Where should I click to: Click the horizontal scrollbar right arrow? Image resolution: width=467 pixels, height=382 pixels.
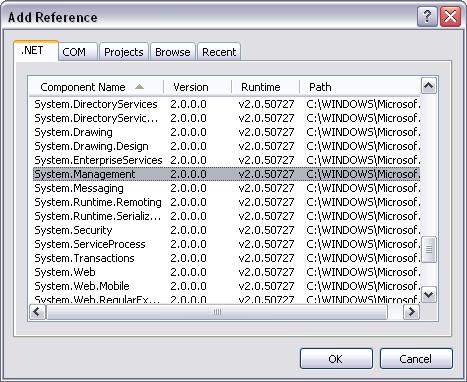tap(412, 312)
